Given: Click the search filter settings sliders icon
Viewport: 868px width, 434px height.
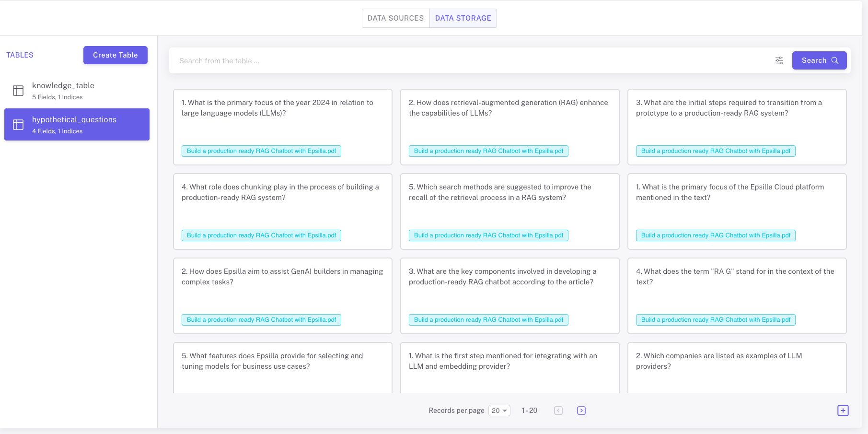Looking at the screenshot, I should coord(779,60).
